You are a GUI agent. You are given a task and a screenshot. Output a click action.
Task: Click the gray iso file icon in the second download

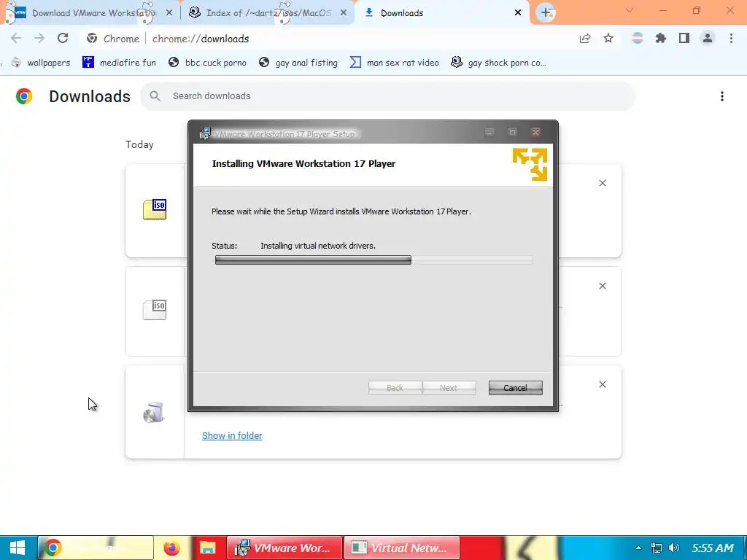[155, 309]
